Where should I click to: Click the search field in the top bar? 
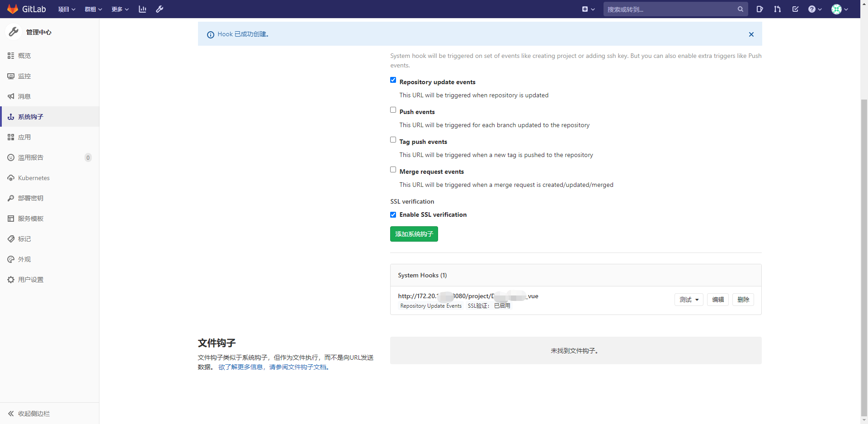click(669, 9)
